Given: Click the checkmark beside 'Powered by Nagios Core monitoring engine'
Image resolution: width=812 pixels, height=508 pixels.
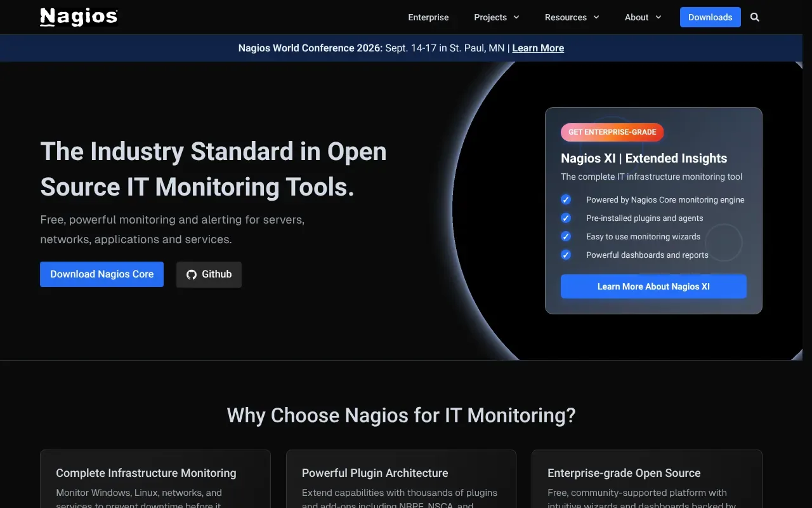Looking at the screenshot, I should [566, 199].
